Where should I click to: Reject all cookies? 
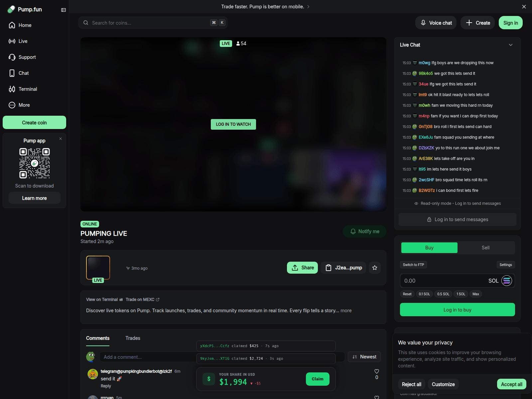point(412,384)
